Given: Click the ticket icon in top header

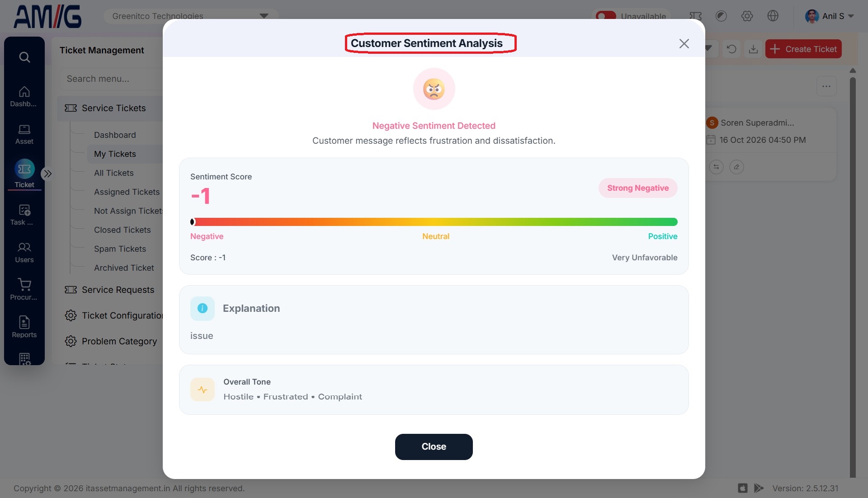Looking at the screenshot, I should 695,16.
